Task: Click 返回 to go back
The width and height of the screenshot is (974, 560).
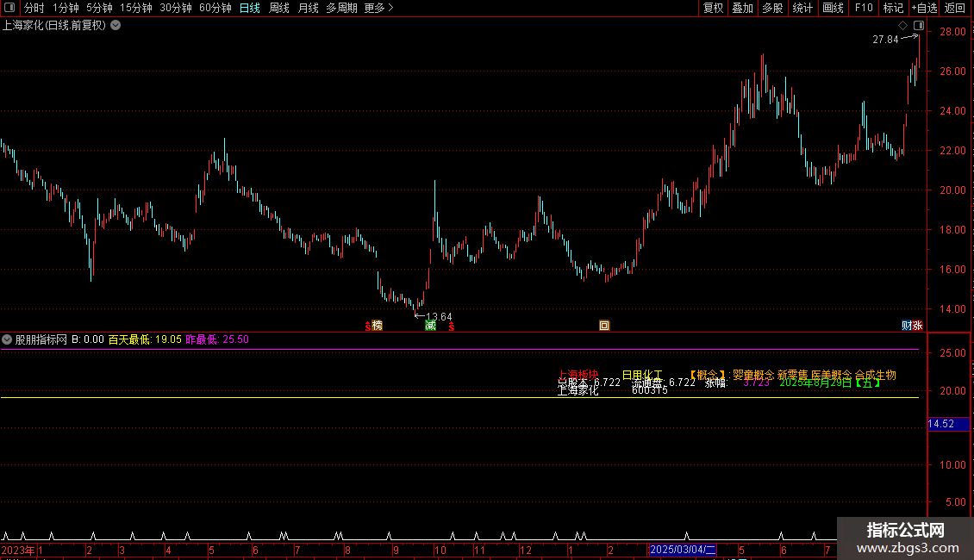Action: click(x=955, y=8)
